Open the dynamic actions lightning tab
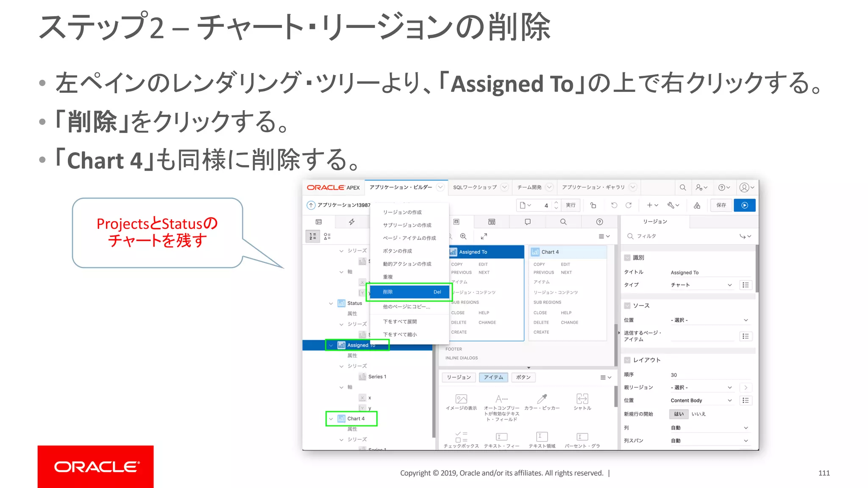 (x=351, y=222)
